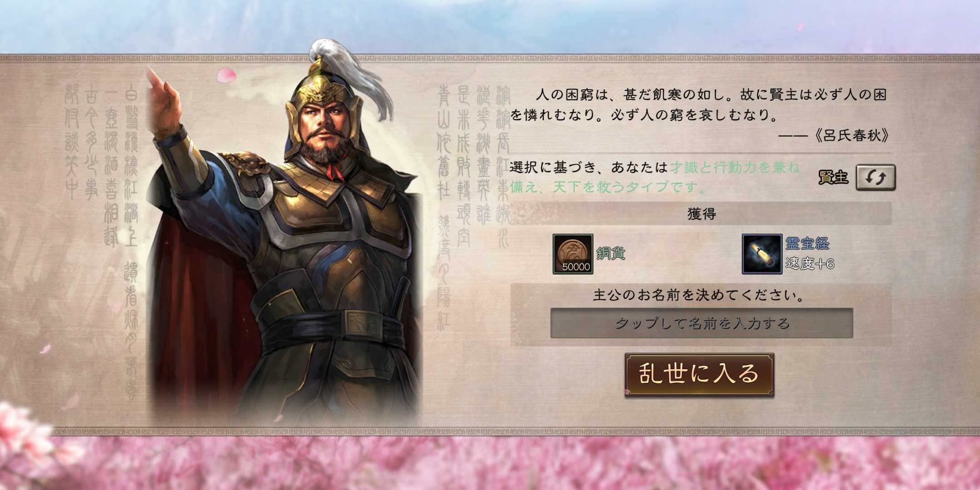
Task: Click the 50000 amount on coin
Action: [576, 267]
